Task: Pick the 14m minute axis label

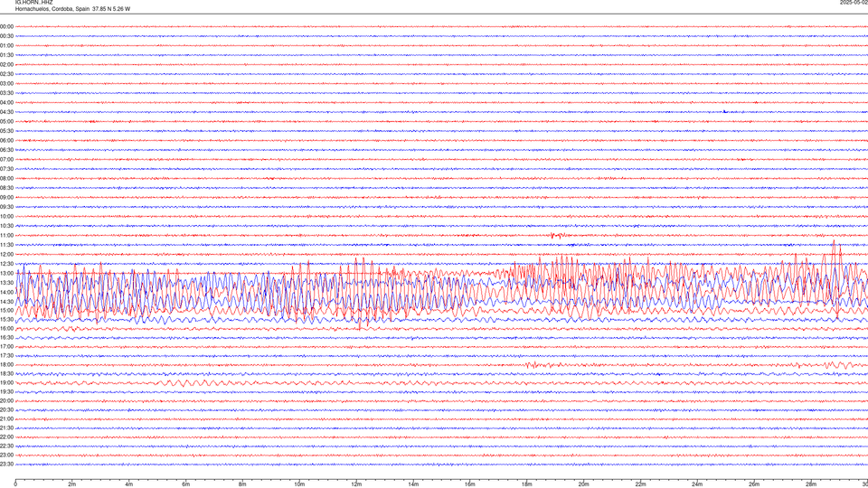Action: (413, 484)
